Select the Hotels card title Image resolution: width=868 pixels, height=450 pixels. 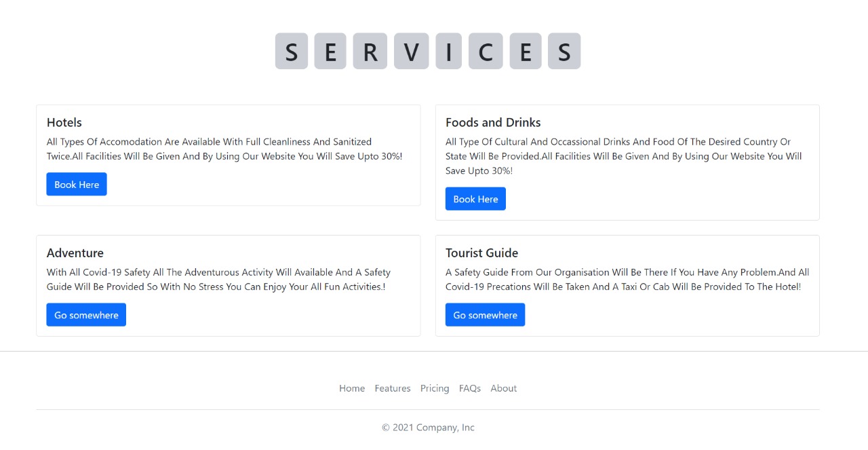pyautogui.click(x=64, y=122)
